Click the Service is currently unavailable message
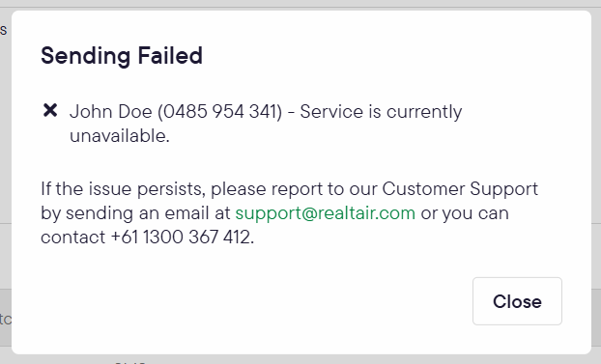This screenshot has height=364, width=601. 266,124
